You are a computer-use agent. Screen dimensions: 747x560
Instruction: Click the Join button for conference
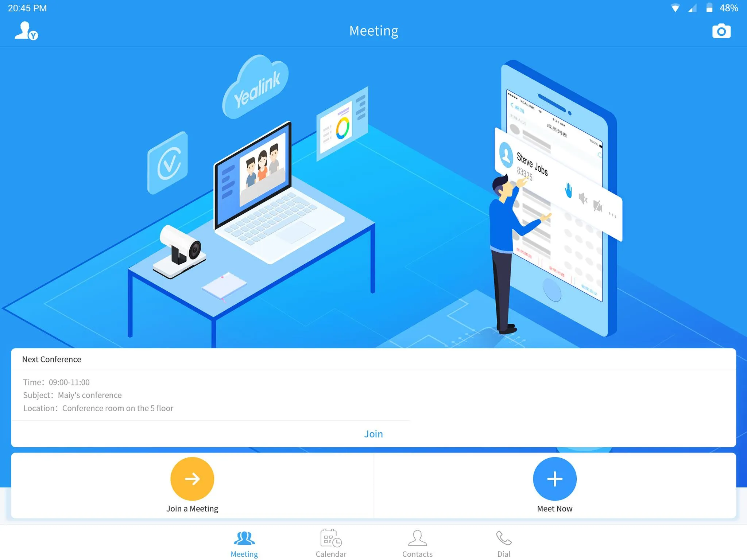tap(373, 433)
